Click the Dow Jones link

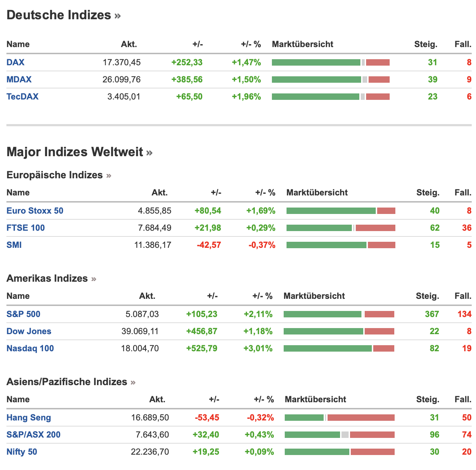point(29,331)
